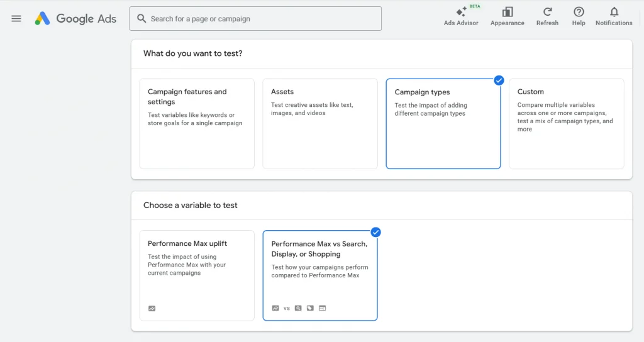Click the search magnifier icon
Screen dimensions: 644x342
[142, 18]
